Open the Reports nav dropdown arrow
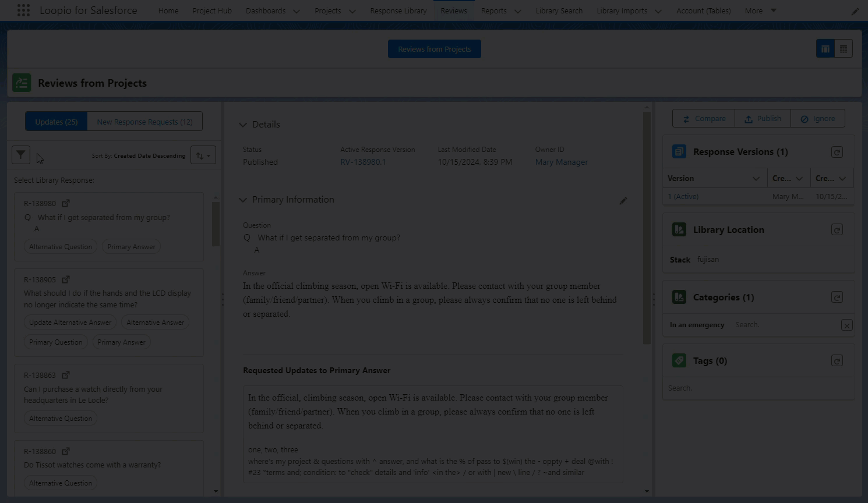Screen dimensions: 868x503 tap(517, 11)
